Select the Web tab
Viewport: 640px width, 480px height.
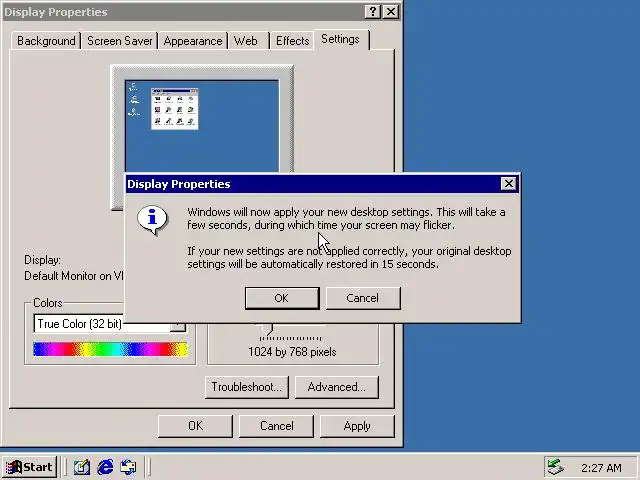(x=246, y=41)
